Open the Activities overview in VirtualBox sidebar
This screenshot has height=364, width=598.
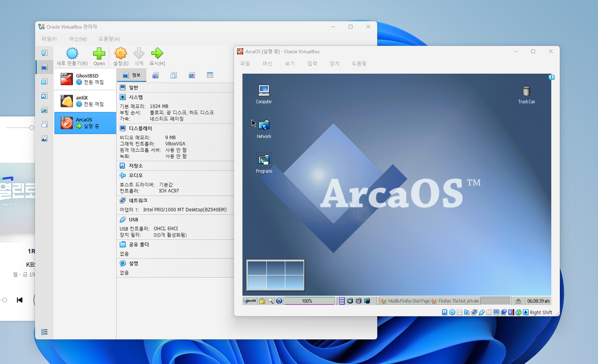(x=44, y=138)
